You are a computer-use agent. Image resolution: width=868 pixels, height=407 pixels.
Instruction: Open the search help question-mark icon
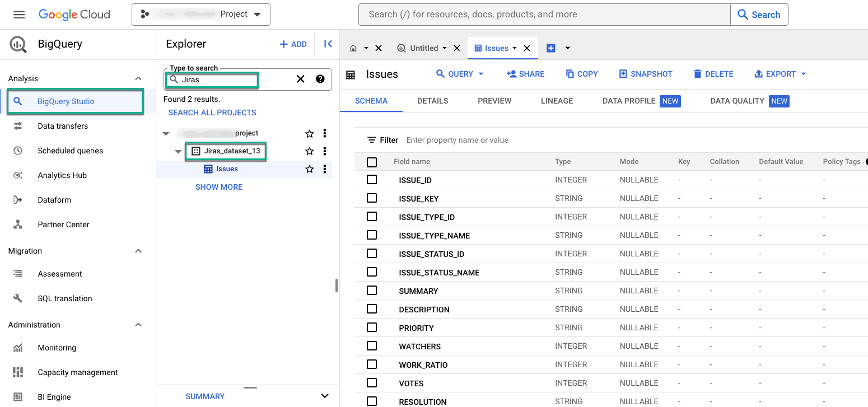[320, 79]
